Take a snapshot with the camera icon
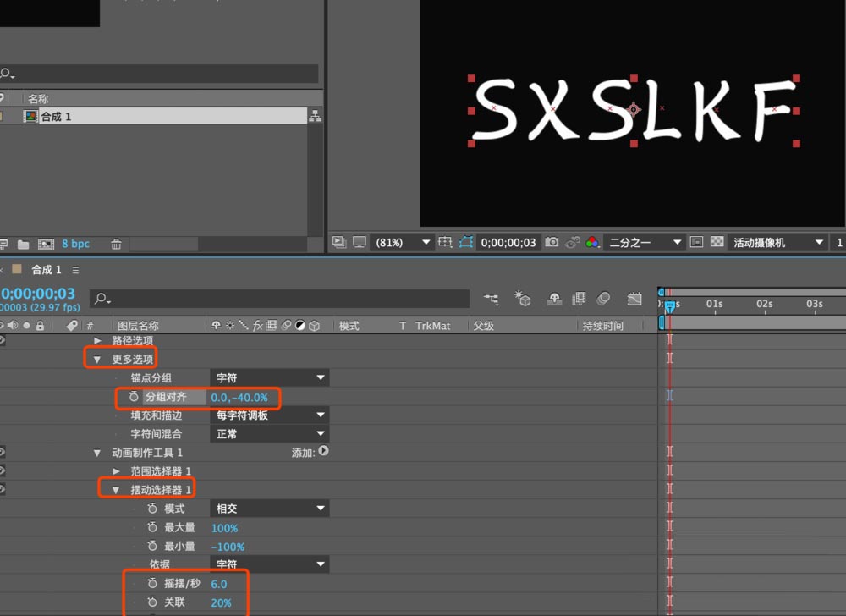The height and width of the screenshot is (616, 846). click(552, 242)
